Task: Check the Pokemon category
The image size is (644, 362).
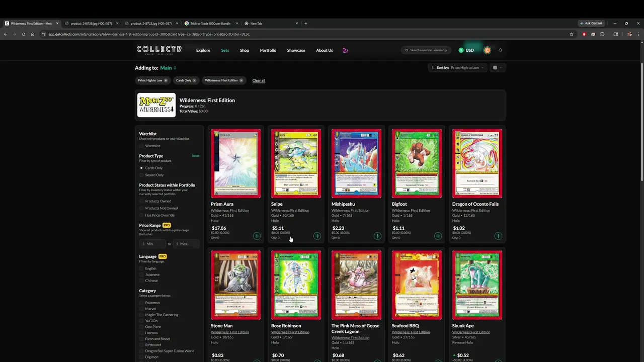Action: click(141, 303)
